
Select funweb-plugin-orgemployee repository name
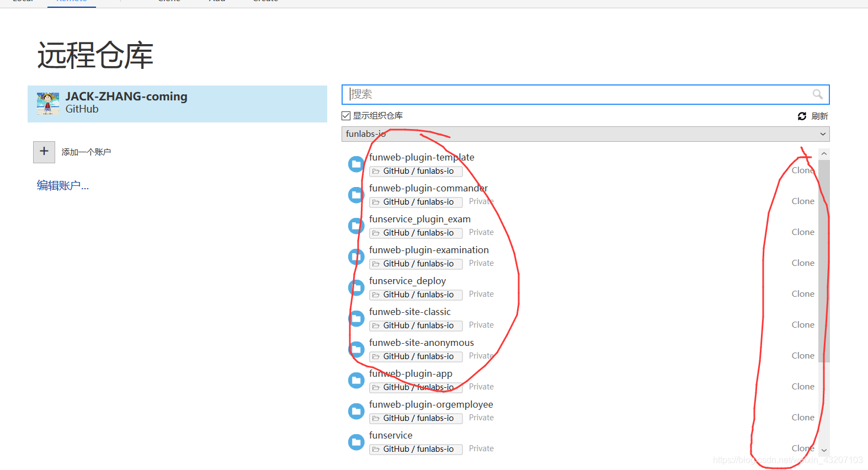point(431,404)
